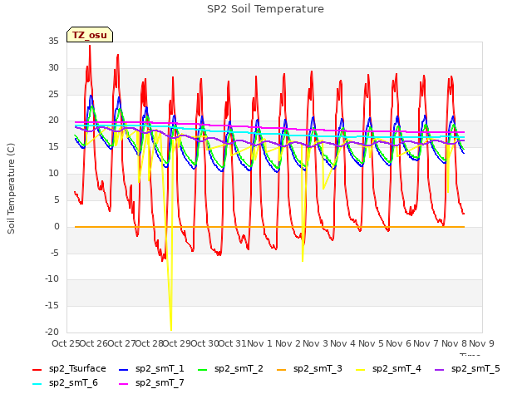The image size is (532, 399).
Task: Click the Nov 3 x-axis tick label
Action: tap(315, 343)
